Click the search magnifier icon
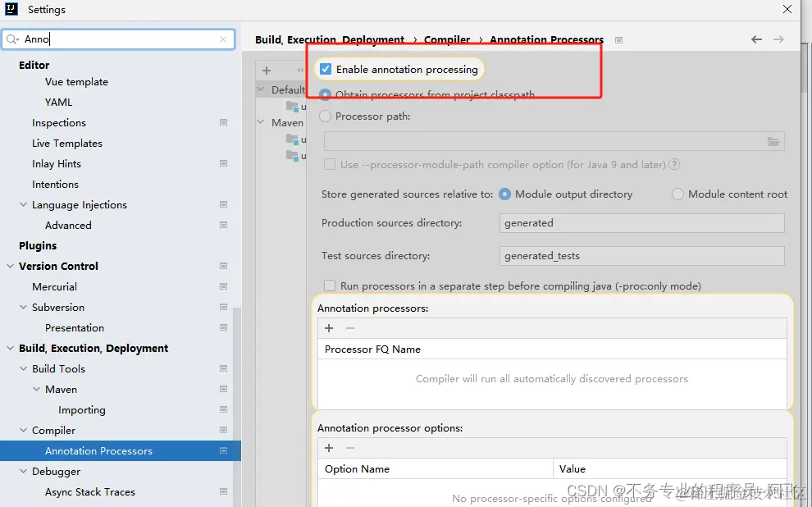Viewport: 812px width, 507px height. (x=12, y=39)
